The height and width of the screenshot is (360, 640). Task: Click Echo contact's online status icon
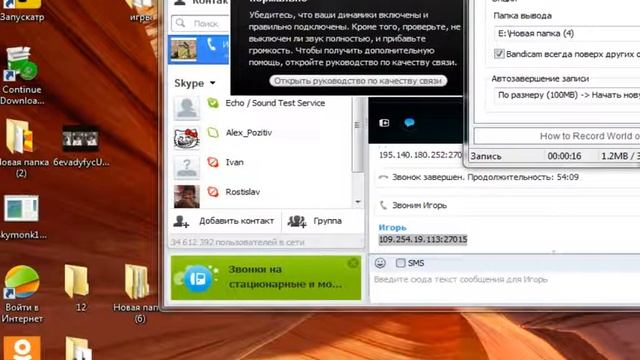213,103
